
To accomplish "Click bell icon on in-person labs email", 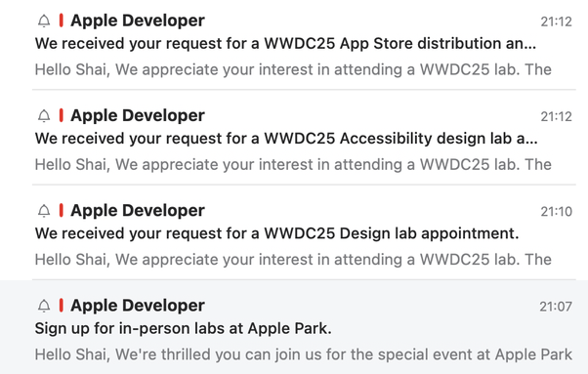I will (x=44, y=306).
